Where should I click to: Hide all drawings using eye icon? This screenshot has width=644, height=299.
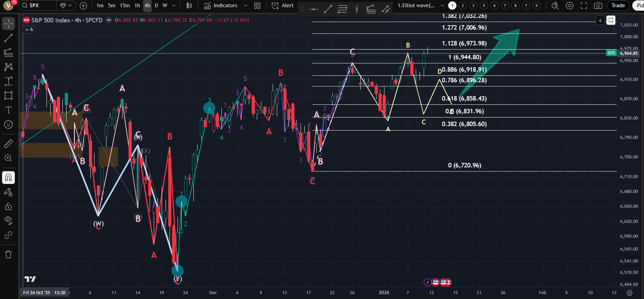8,220
